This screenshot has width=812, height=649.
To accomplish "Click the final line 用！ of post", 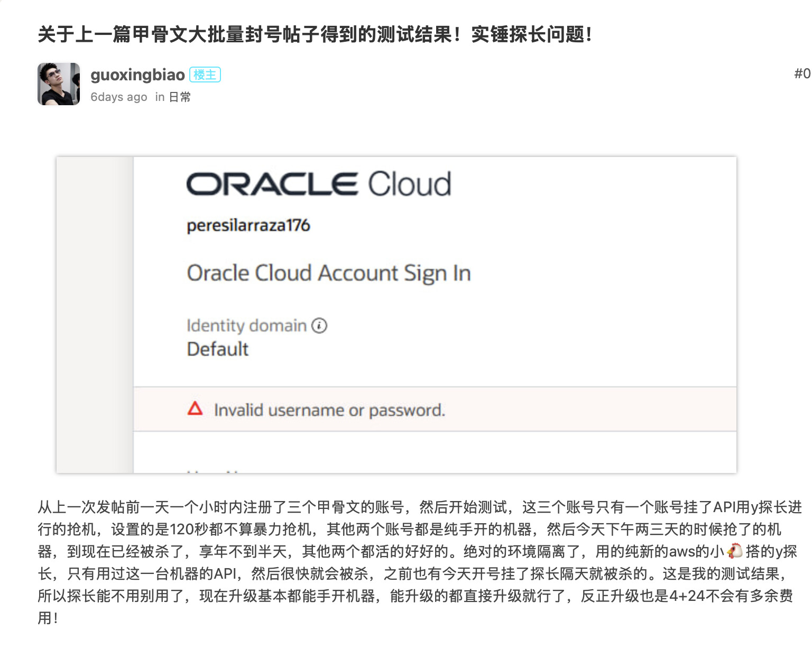I will (x=48, y=618).
